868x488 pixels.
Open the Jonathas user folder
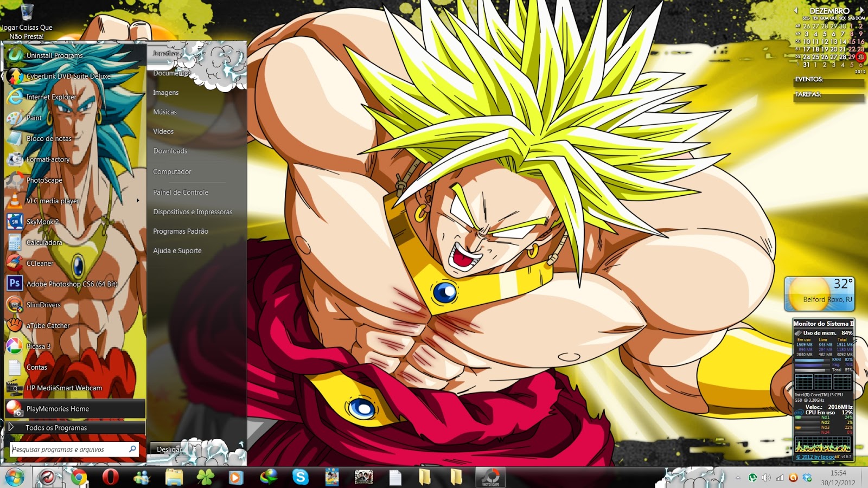click(x=166, y=53)
